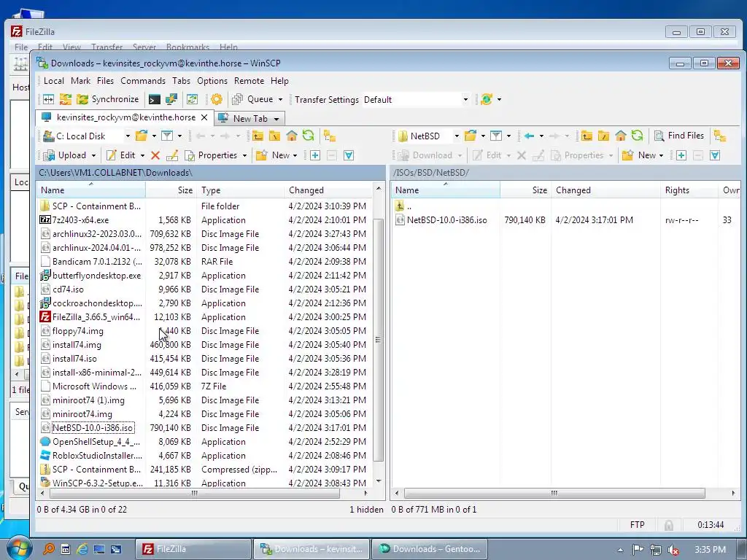Navigate back in the remote panel
This screenshot has width=747, height=560.
tap(529, 136)
